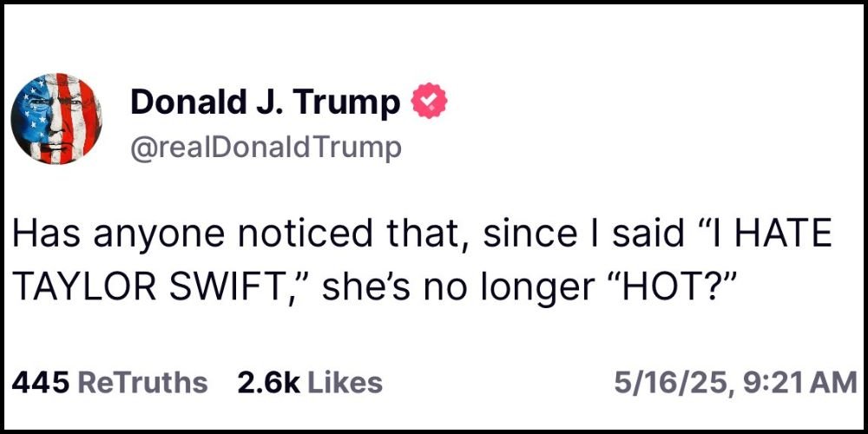View the 445 ReTruths list
This screenshot has width=868, height=434.
[109, 382]
